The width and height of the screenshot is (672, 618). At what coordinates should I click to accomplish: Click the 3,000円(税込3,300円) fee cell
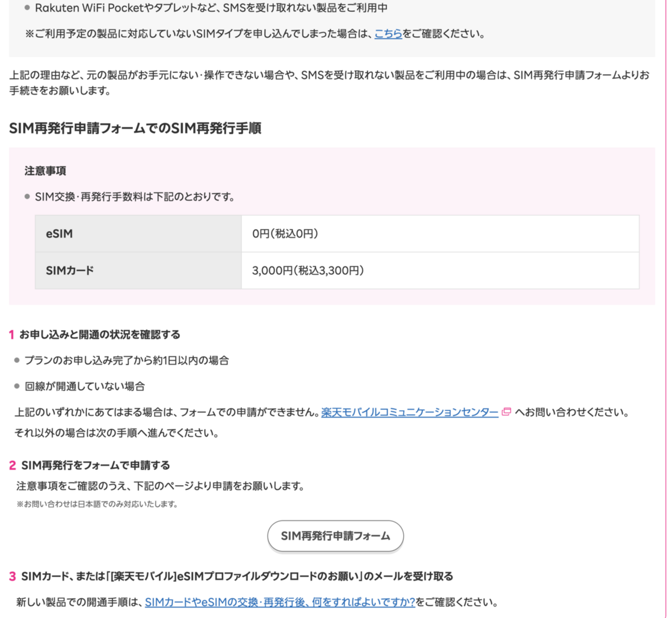point(440,270)
